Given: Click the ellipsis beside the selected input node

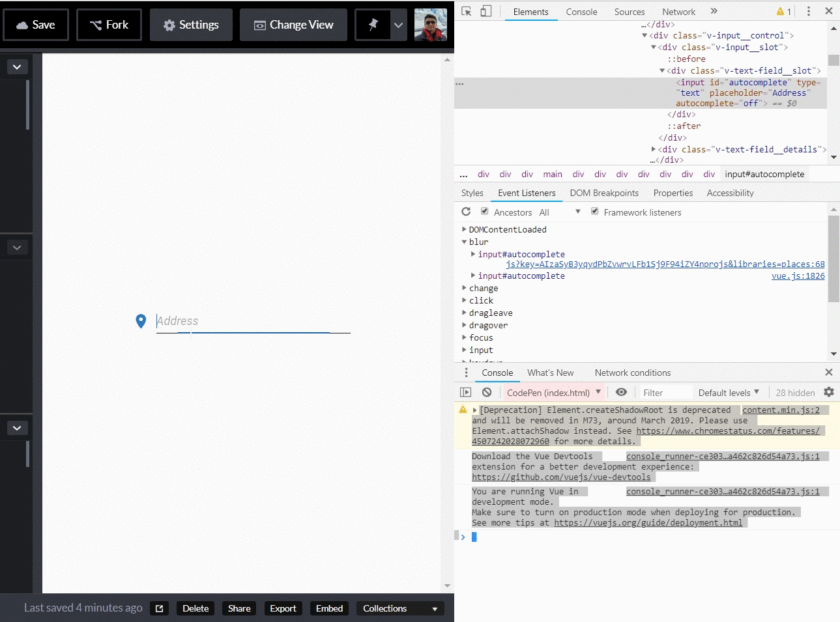Looking at the screenshot, I should [459, 84].
